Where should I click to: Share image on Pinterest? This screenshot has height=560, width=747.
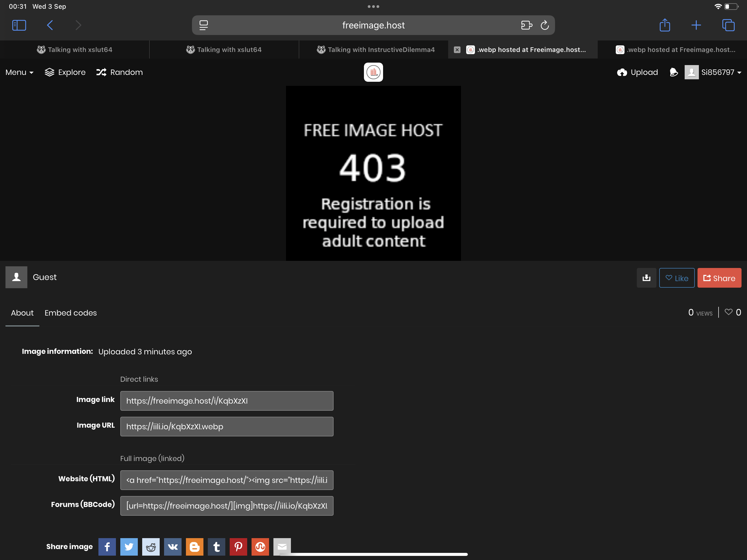(238, 547)
